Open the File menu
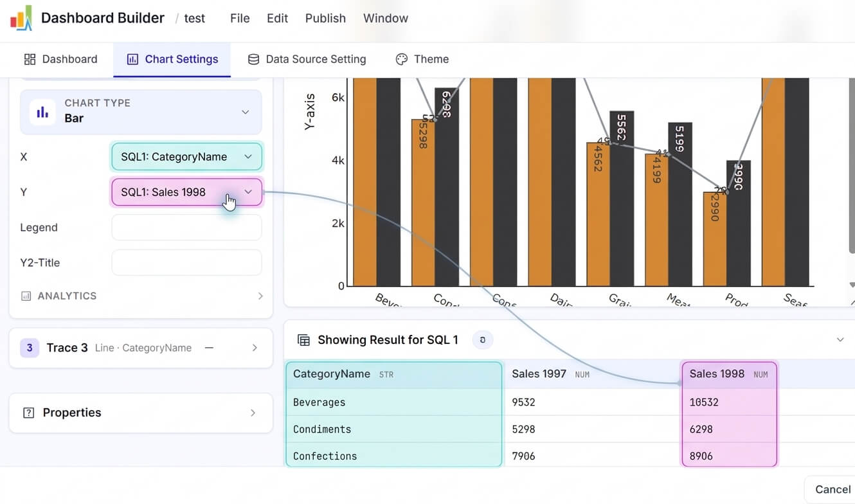Viewport: 855px width, 504px height. (240, 18)
